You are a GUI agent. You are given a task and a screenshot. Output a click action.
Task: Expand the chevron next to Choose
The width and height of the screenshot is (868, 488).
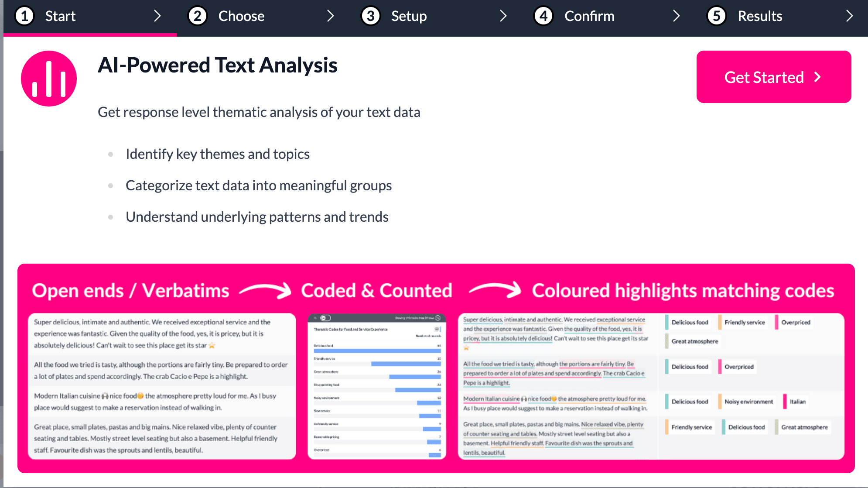[331, 16]
